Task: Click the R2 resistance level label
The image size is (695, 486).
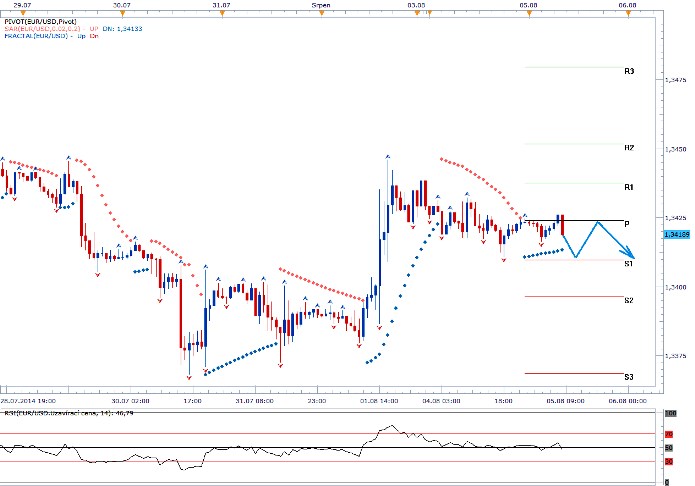Action: coord(629,148)
